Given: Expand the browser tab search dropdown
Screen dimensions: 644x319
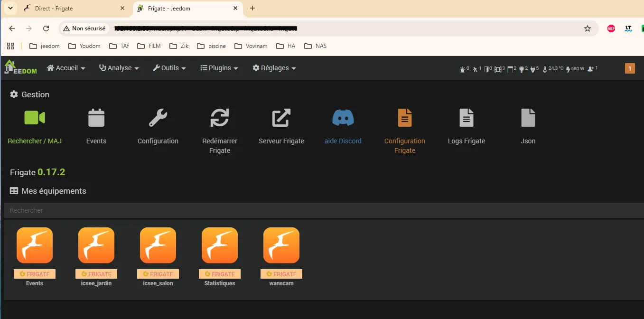Looking at the screenshot, I should [x=10, y=8].
